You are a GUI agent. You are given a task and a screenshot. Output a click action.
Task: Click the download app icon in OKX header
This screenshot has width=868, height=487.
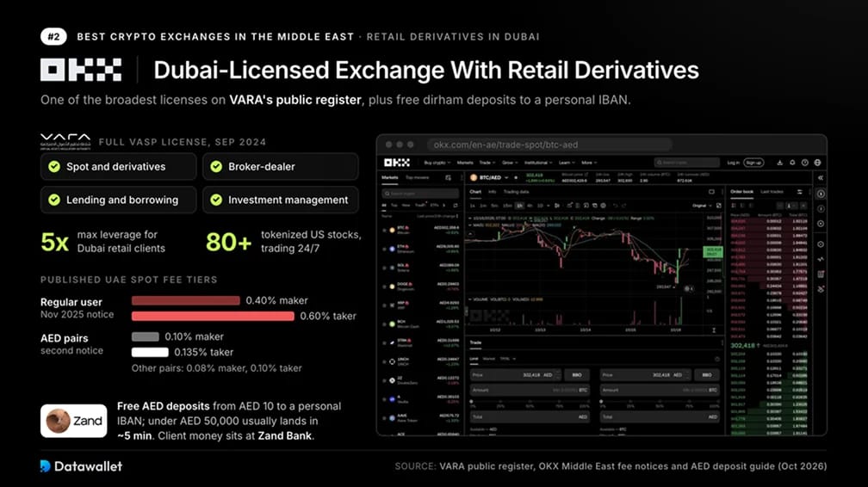pyautogui.click(x=779, y=163)
